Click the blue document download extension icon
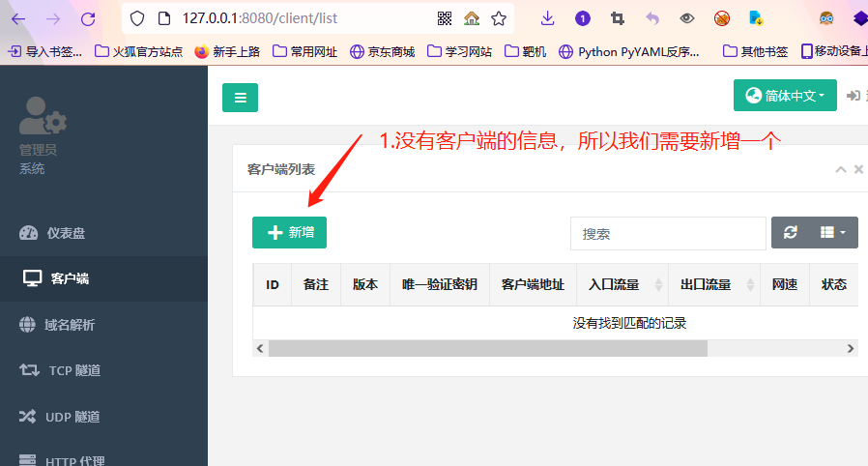Image resolution: width=868 pixels, height=466 pixels. [x=756, y=18]
